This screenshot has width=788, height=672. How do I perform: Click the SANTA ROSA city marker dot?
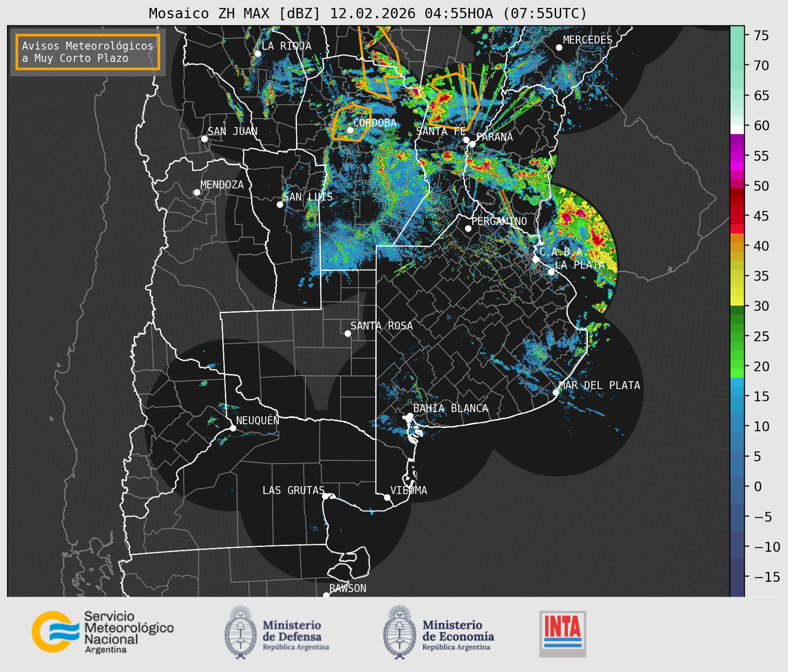coord(348,333)
